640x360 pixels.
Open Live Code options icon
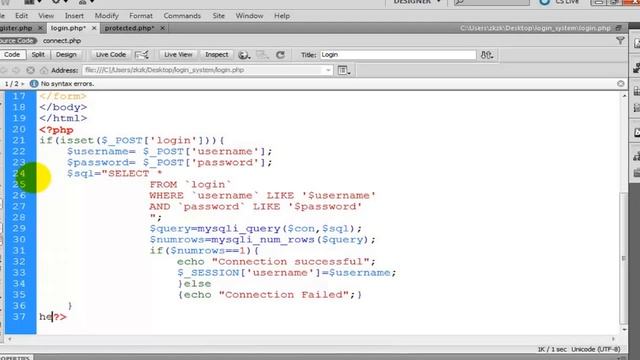[142, 55]
